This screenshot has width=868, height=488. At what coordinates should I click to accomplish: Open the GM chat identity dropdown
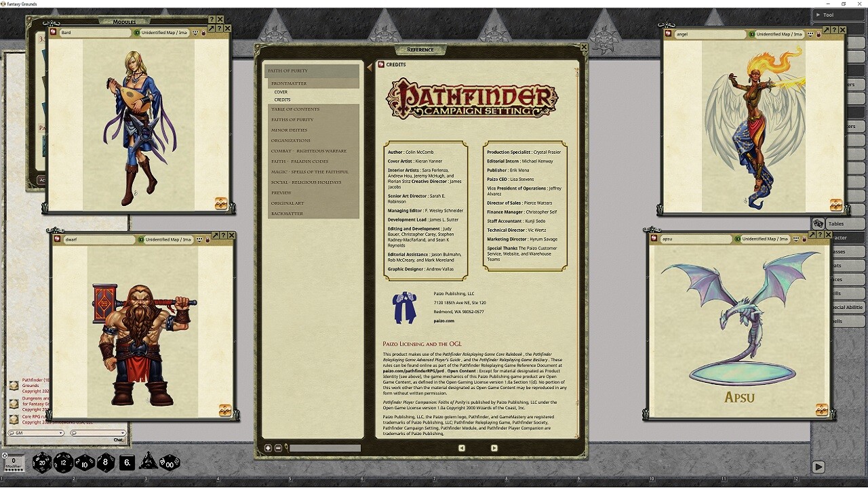click(x=37, y=432)
